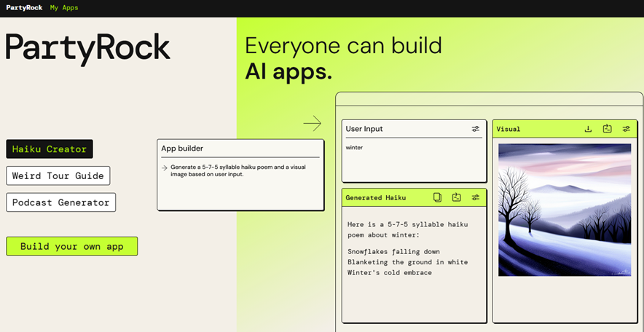
Task: Select the Haiku Creator example
Action: 50,149
